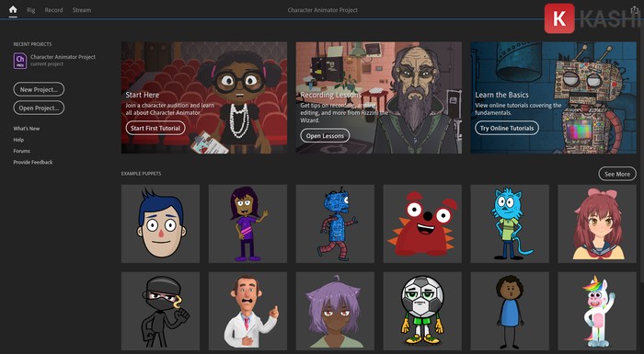Select the Recording Lessons wizard banner
The height and width of the screenshot is (354, 644).
pos(379,97)
